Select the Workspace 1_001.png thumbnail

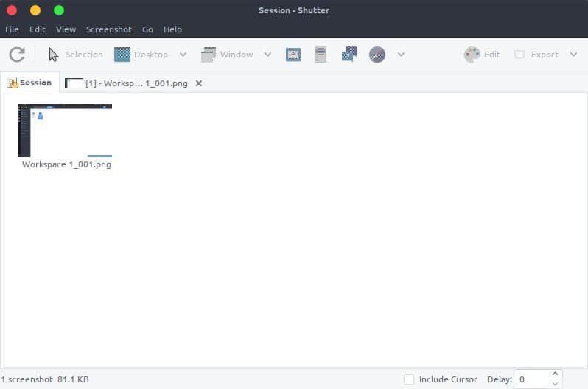click(x=65, y=131)
